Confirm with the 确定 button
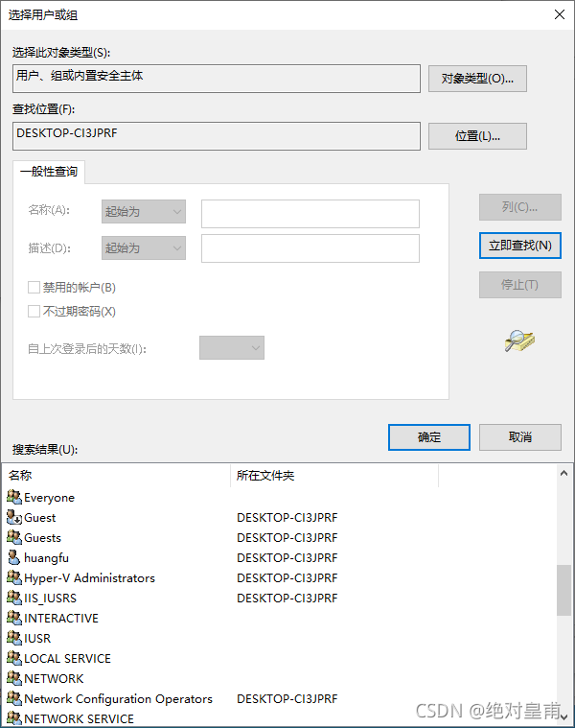The image size is (575, 728). [x=429, y=436]
